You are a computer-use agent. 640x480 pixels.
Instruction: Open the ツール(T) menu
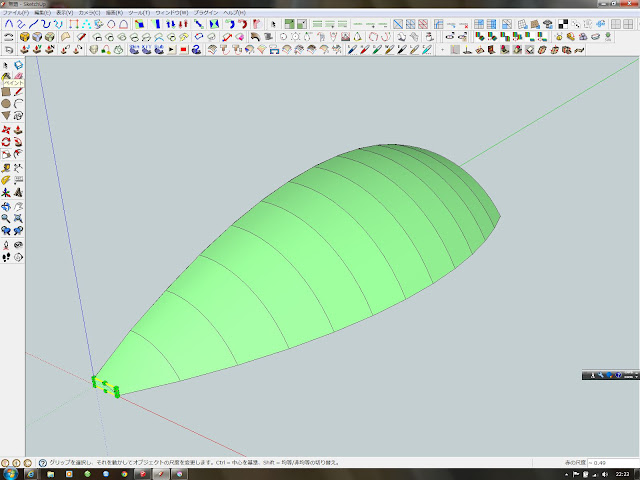pyautogui.click(x=139, y=13)
